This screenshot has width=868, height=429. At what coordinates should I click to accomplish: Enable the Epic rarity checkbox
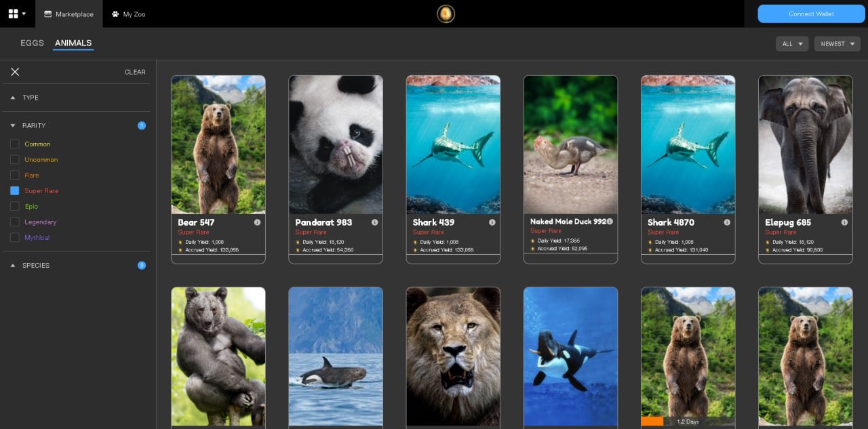(x=14, y=206)
